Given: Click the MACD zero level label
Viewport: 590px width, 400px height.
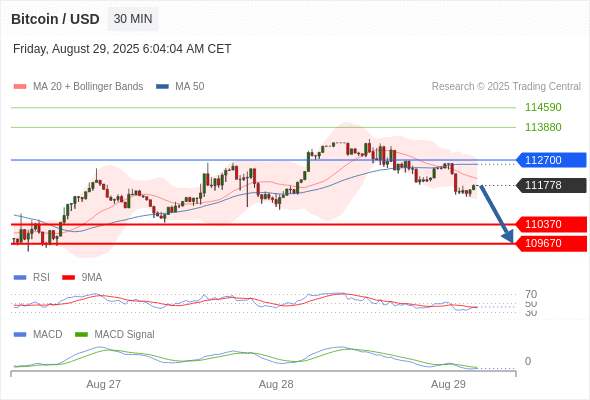Looking at the screenshot, I should click(528, 361).
